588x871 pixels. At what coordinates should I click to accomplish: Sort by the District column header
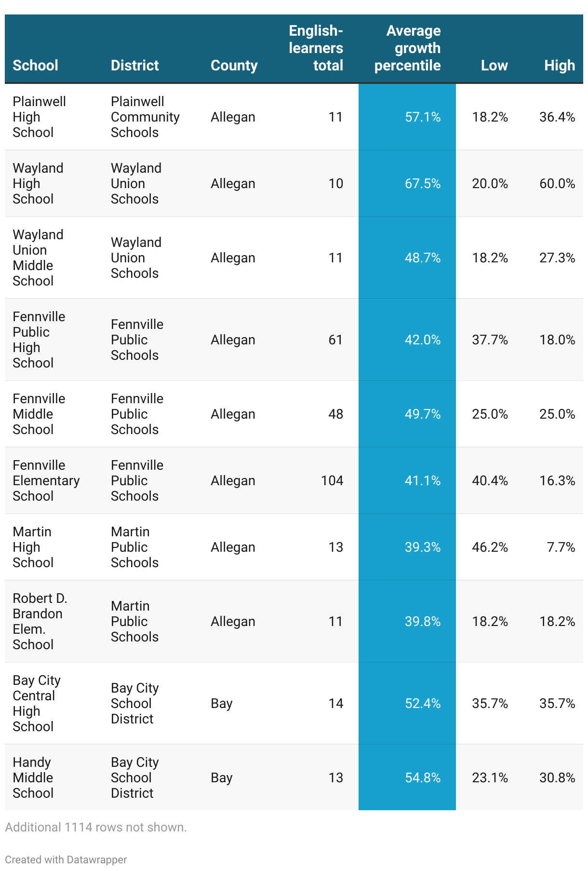coord(134,65)
